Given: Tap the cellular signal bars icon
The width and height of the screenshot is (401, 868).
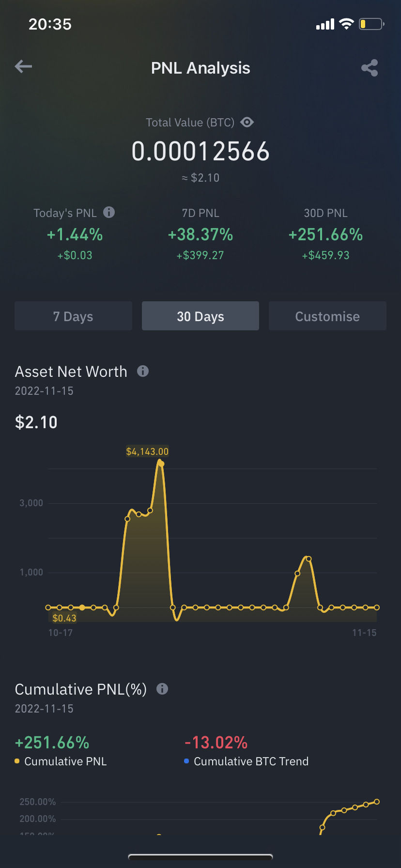Looking at the screenshot, I should click(x=325, y=24).
